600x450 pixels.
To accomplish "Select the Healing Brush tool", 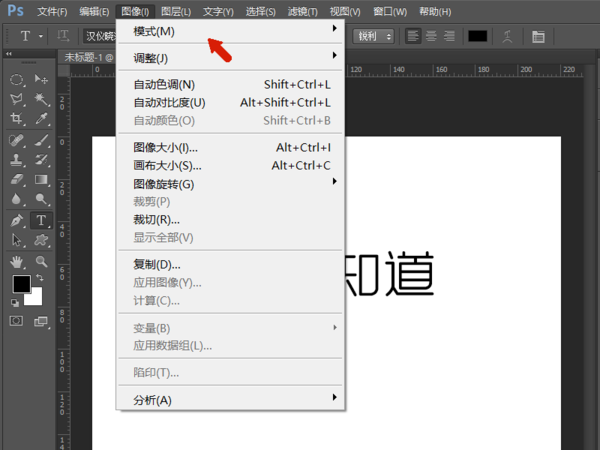I will 16,140.
